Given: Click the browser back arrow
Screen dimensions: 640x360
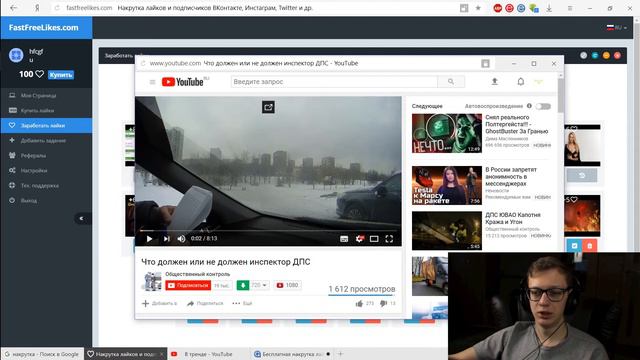Looking at the screenshot, I should tap(13, 8).
